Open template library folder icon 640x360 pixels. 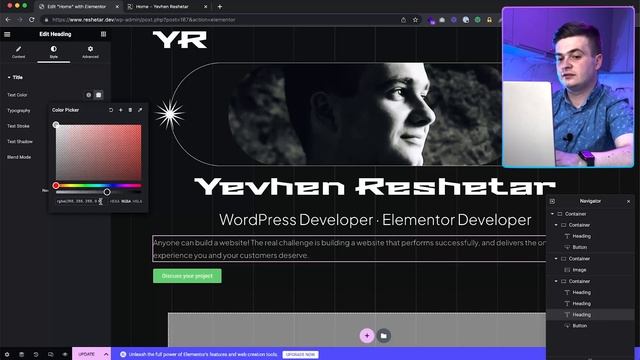tap(384, 336)
